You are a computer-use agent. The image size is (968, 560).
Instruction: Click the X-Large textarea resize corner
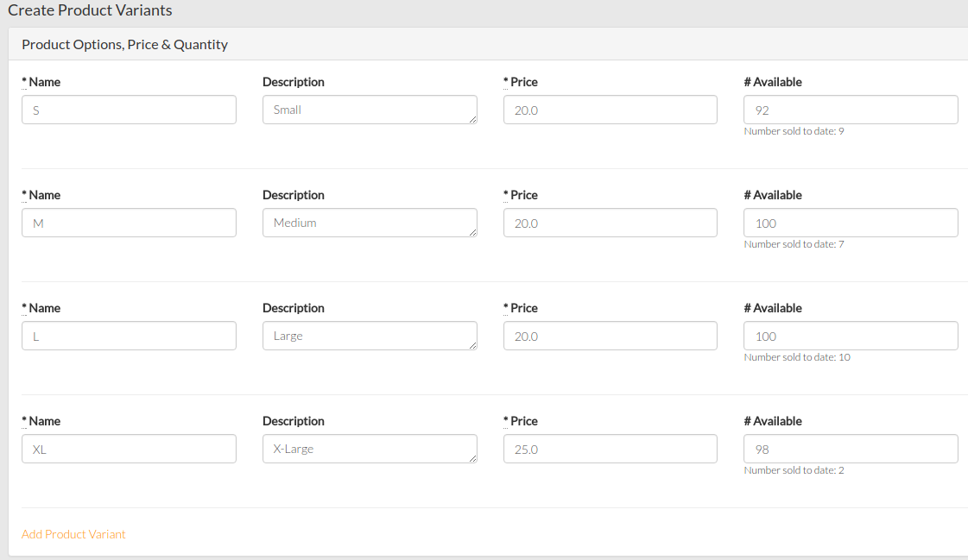click(x=473, y=459)
